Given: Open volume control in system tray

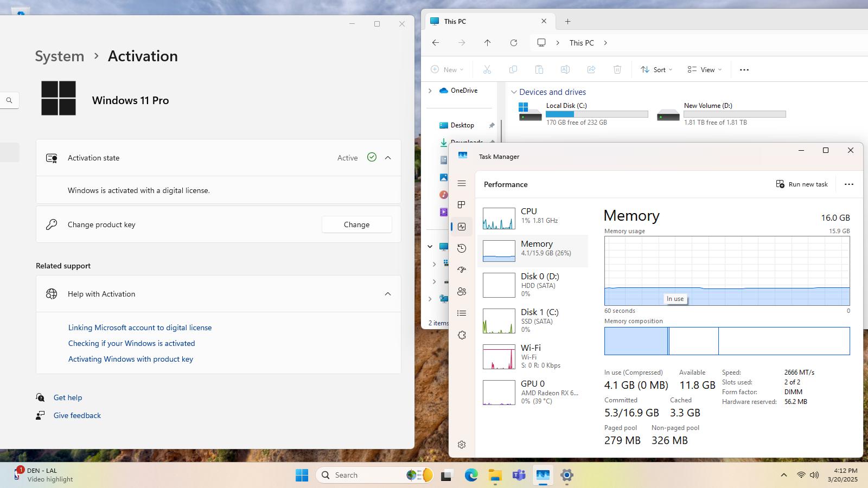Looking at the screenshot, I should pyautogui.click(x=814, y=476).
